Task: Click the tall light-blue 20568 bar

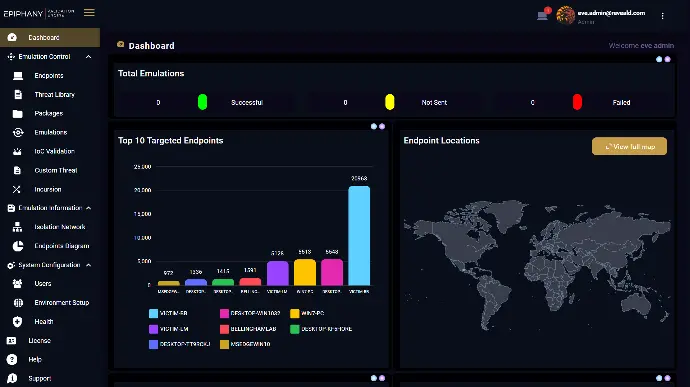Action: click(x=359, y=236)
